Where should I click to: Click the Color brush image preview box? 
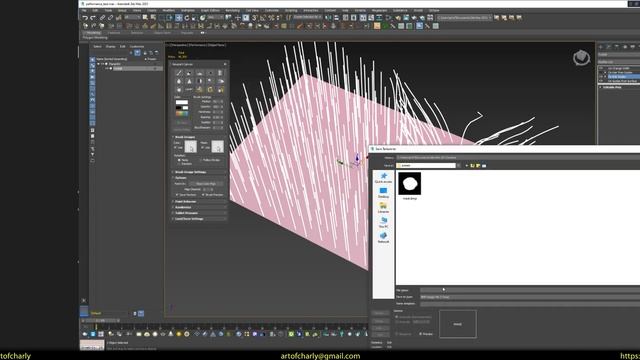[191, 147]
